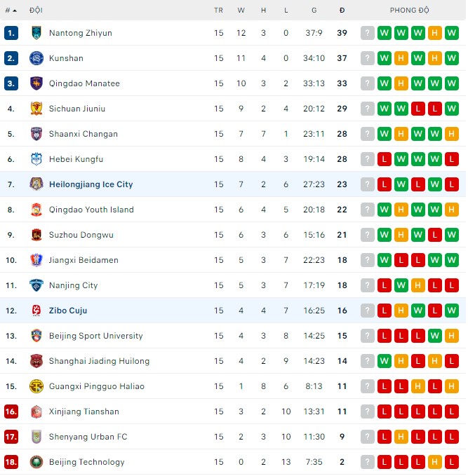Sort standings by the G goals header

[x=314, y=11]
